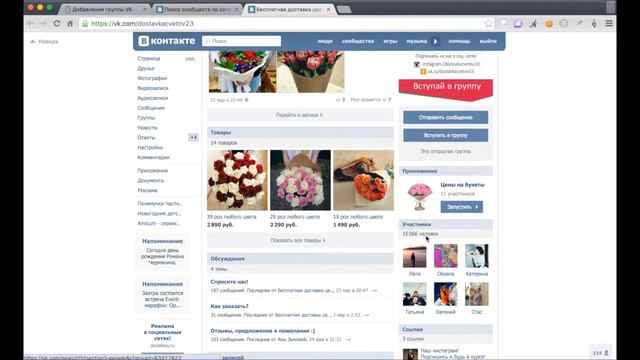Open Chrome hamburger menu icon
The image size is (640, 360).
click(609, 24)
